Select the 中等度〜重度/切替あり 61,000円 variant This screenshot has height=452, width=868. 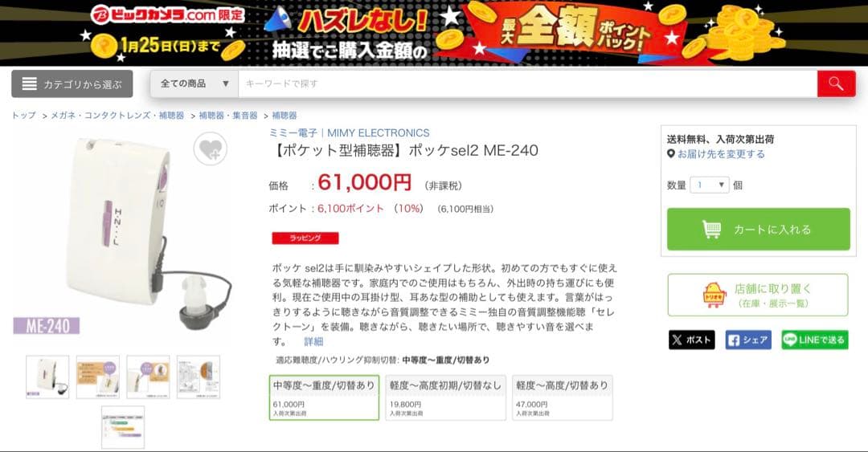point(324,397)
